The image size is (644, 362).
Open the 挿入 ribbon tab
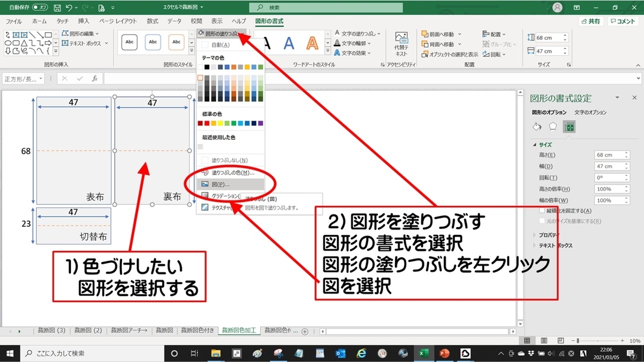84,21
